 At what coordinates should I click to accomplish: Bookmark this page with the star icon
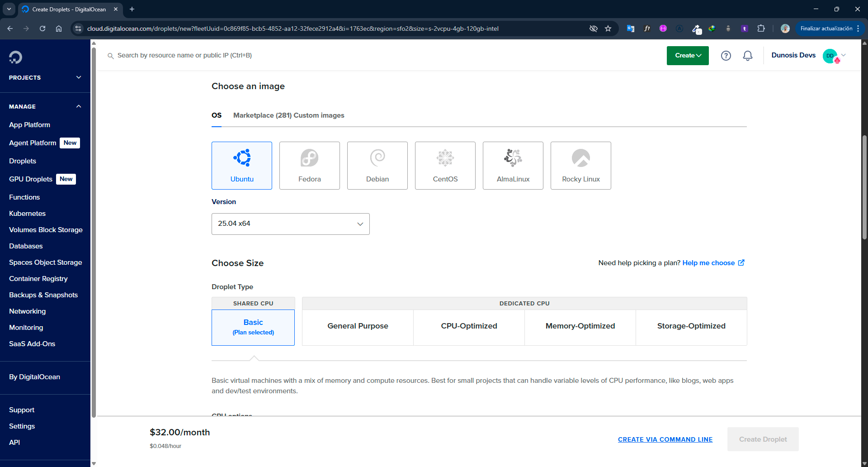608,29
